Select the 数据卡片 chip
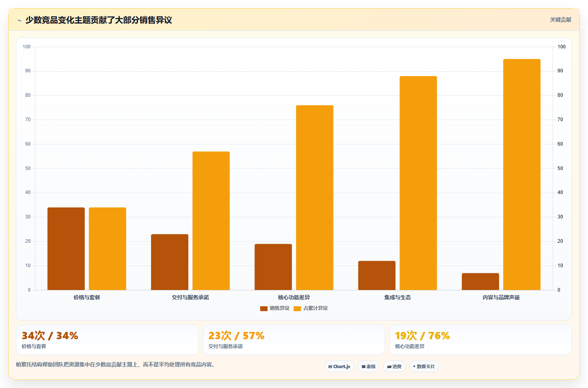Screen dimensions: 588x388 pyautogui.click(x=424, y=366)
